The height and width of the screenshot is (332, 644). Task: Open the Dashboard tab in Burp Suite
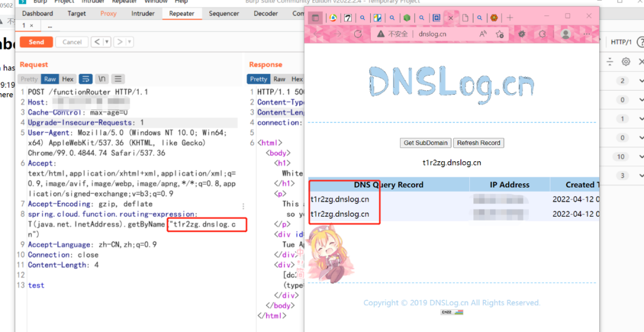click(x=38, y=14)
